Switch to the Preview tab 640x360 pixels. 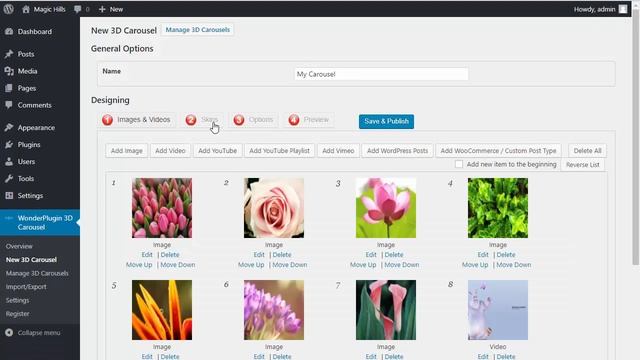point(309,120)
